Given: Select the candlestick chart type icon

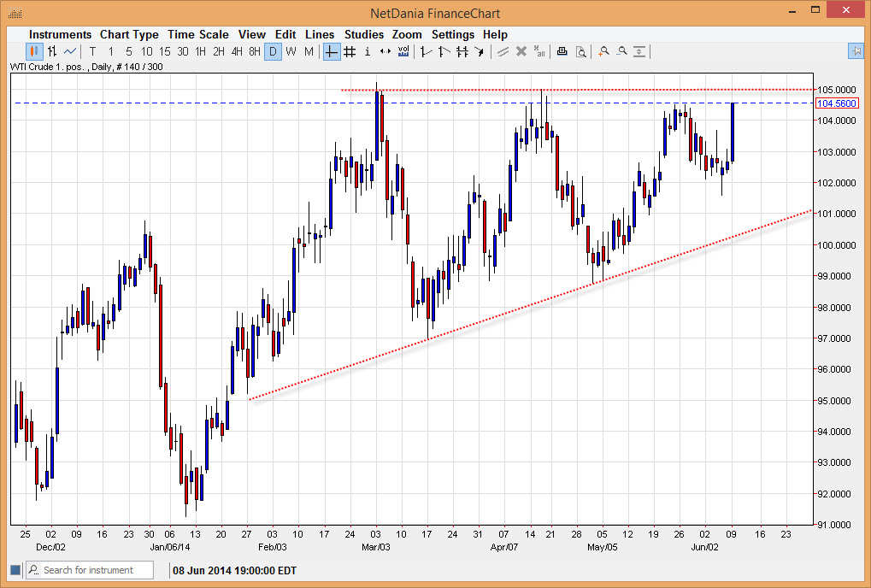Looking at the screenshot, I should [x=34, y=51].
